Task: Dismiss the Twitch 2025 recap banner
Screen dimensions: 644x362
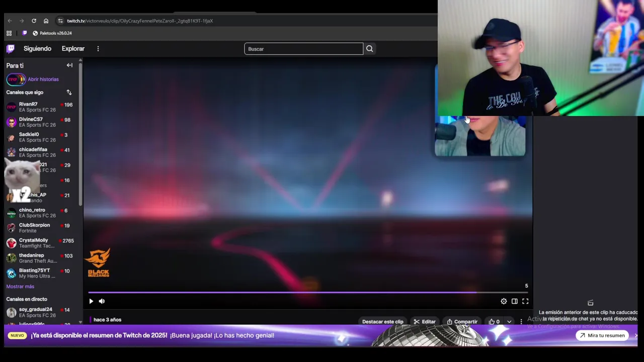Action: pos(636,335)
